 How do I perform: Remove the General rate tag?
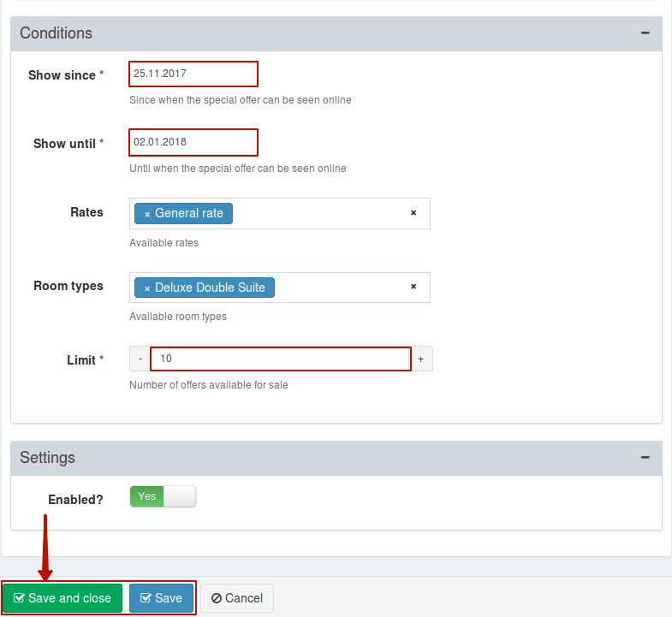pyautogui.click(x=147, y=214)
